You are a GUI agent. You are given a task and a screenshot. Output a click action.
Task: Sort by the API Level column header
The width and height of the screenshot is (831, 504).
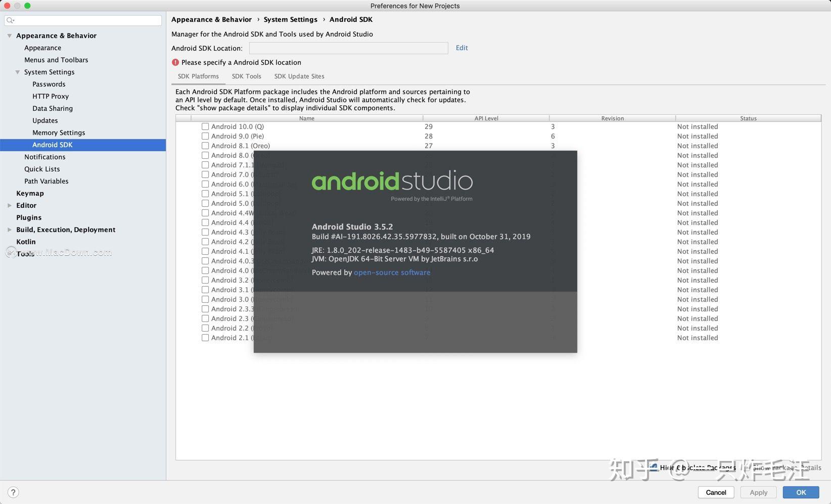(x=486, y=118)
